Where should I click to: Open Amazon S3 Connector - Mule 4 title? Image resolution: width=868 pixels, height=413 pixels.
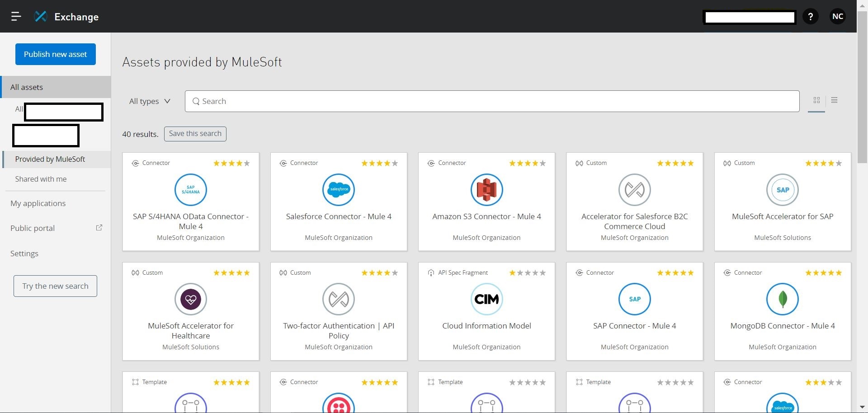(486, 216)
